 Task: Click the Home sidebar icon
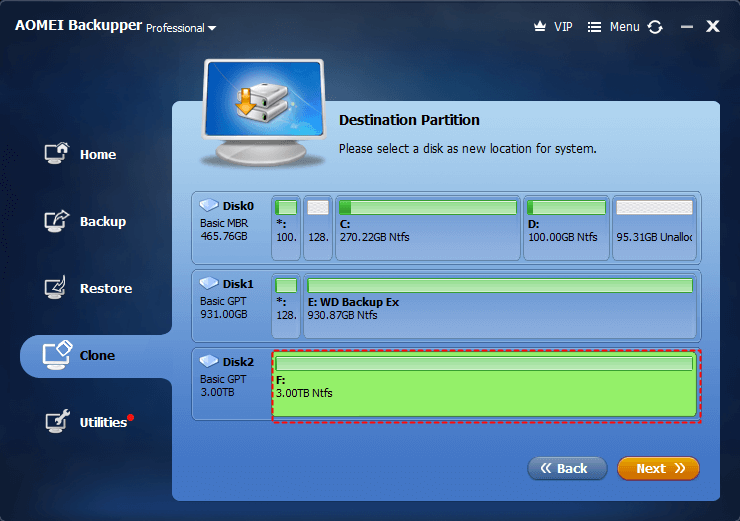click(x=57, y=154)
